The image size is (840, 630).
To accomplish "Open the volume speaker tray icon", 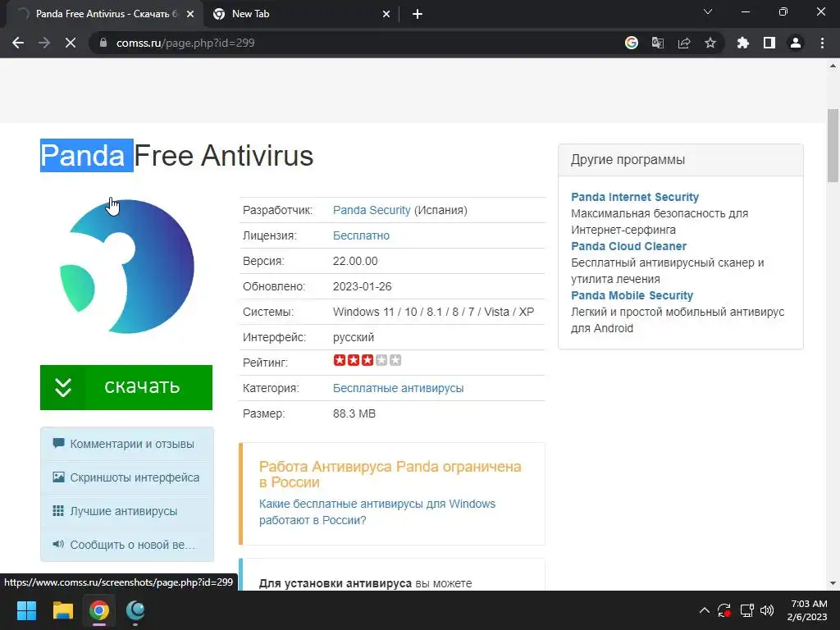I will tap(767, 610).
